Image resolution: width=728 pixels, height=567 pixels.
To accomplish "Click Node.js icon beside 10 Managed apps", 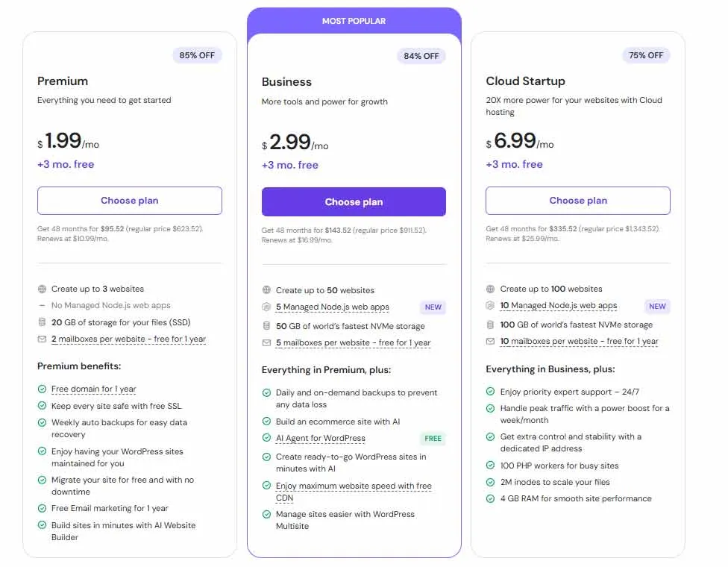I will (x=490, y=305).
